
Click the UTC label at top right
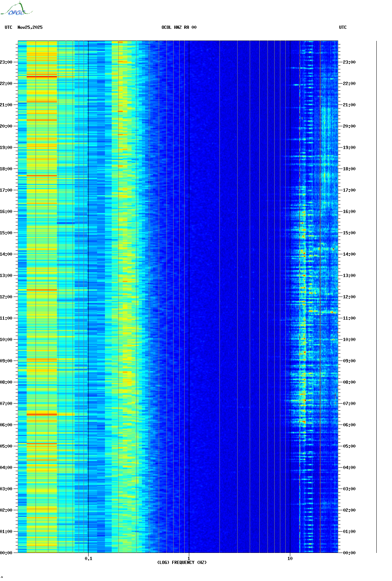[343, 27]
